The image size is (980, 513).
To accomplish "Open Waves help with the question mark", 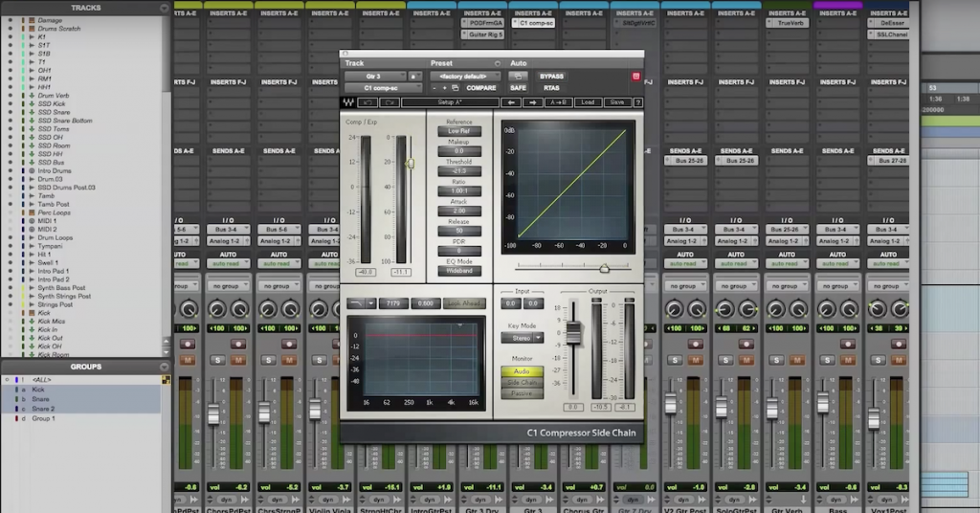I will 638,102.
